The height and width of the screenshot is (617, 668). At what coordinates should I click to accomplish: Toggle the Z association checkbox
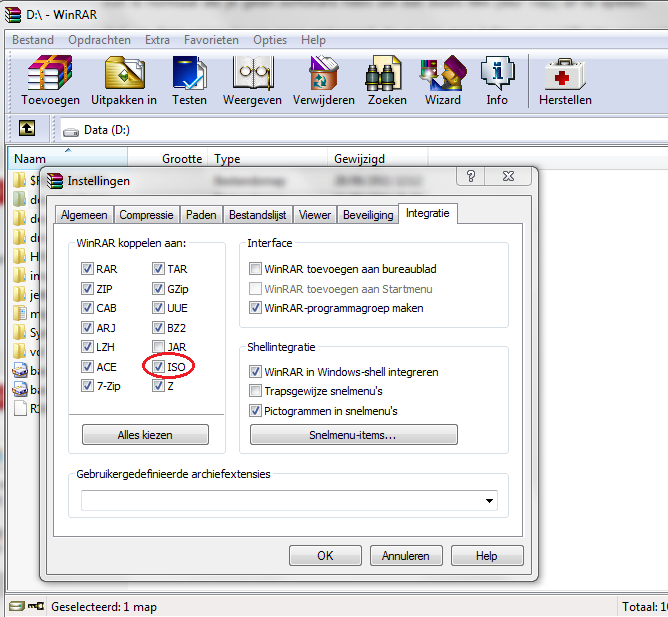point(158,386)
